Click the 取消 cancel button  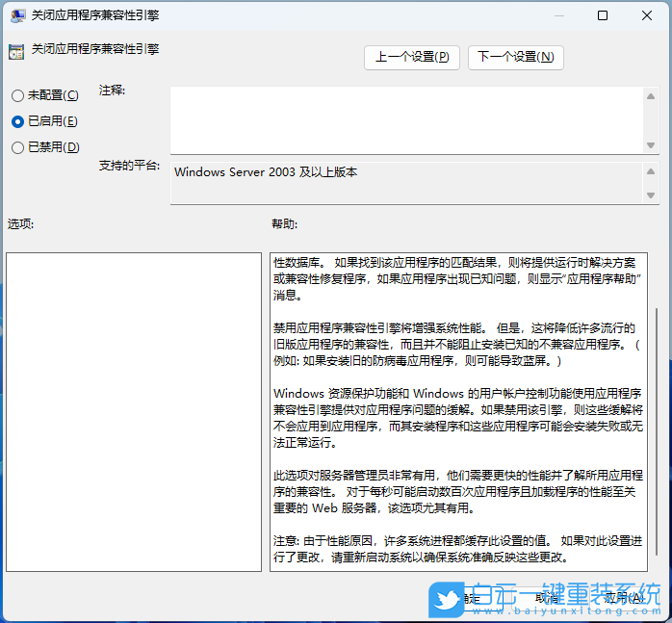coord(547,598)
